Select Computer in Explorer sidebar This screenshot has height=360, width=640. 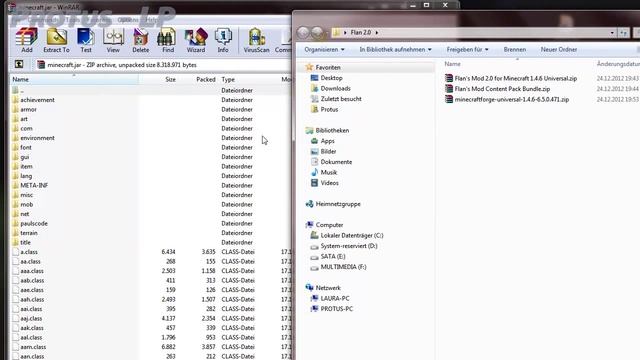[329, 225]
